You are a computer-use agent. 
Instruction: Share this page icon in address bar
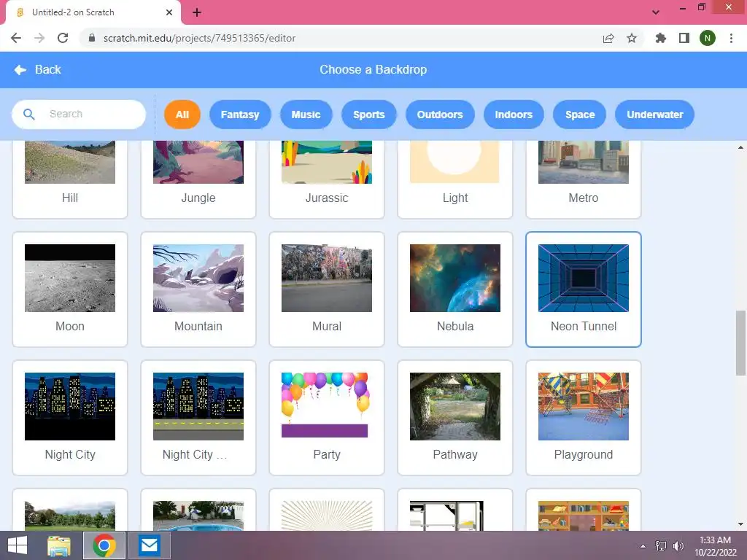pos(608,38)
